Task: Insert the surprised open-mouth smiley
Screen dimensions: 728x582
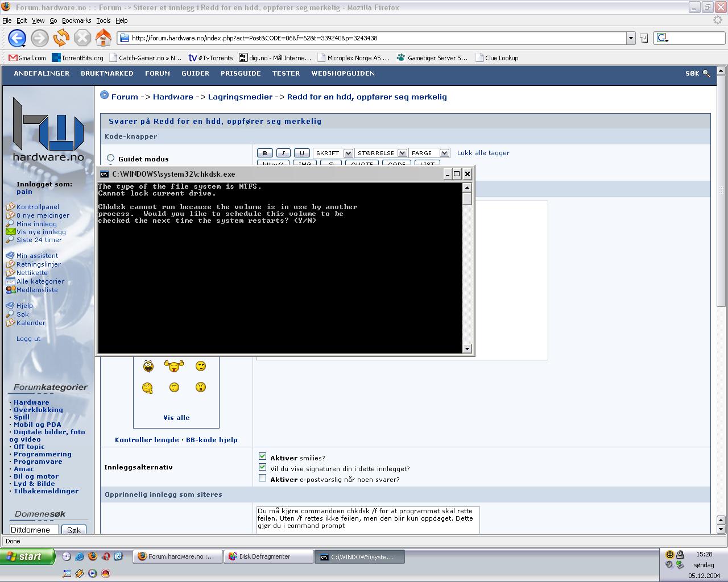Action: pos(201,387)
